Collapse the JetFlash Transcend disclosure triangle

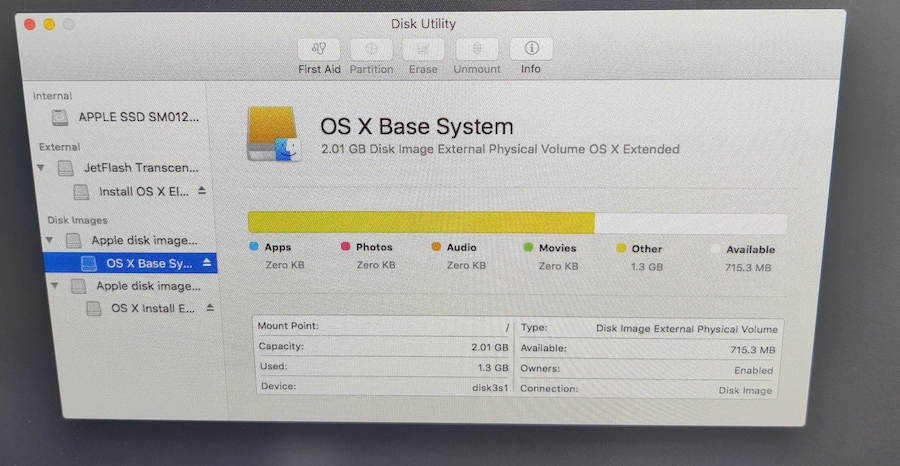(41, 168)
